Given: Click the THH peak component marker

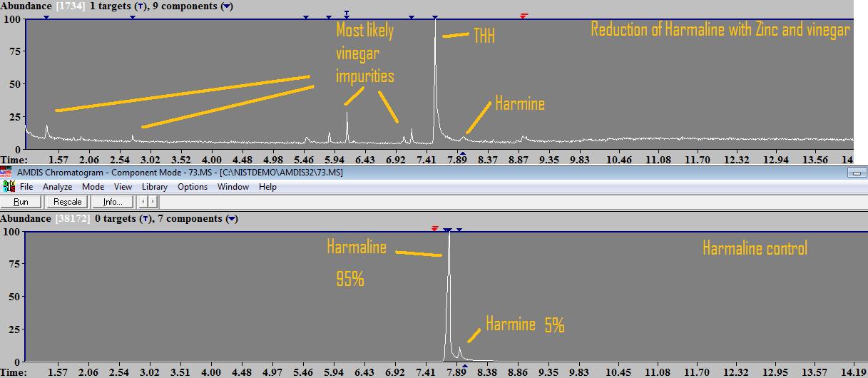Looking at the screenshot, I should tap(435, 17).
